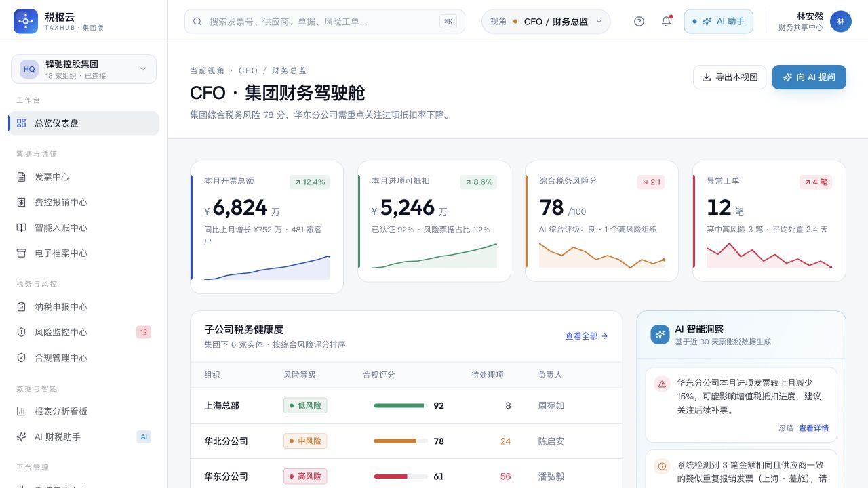Click the 中风险 tag for 华北分公司

[305, 441]
